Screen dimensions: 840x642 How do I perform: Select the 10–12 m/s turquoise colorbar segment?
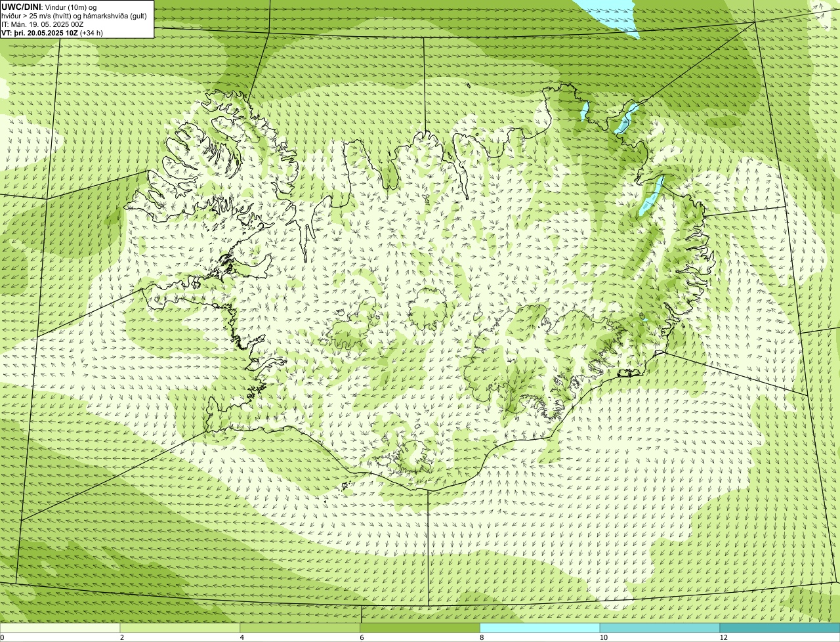click(x=660, y=628)
